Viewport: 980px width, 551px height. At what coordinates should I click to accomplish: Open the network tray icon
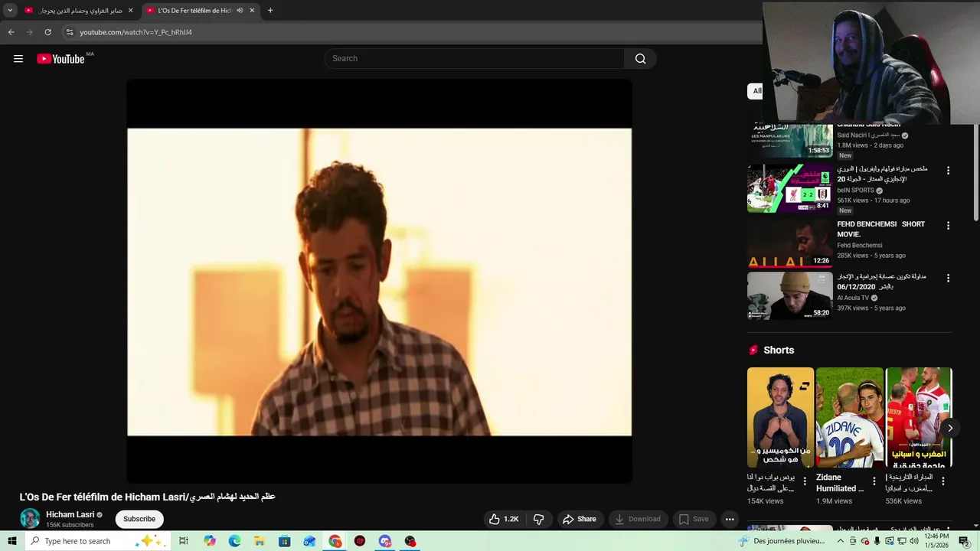[901, 541]
